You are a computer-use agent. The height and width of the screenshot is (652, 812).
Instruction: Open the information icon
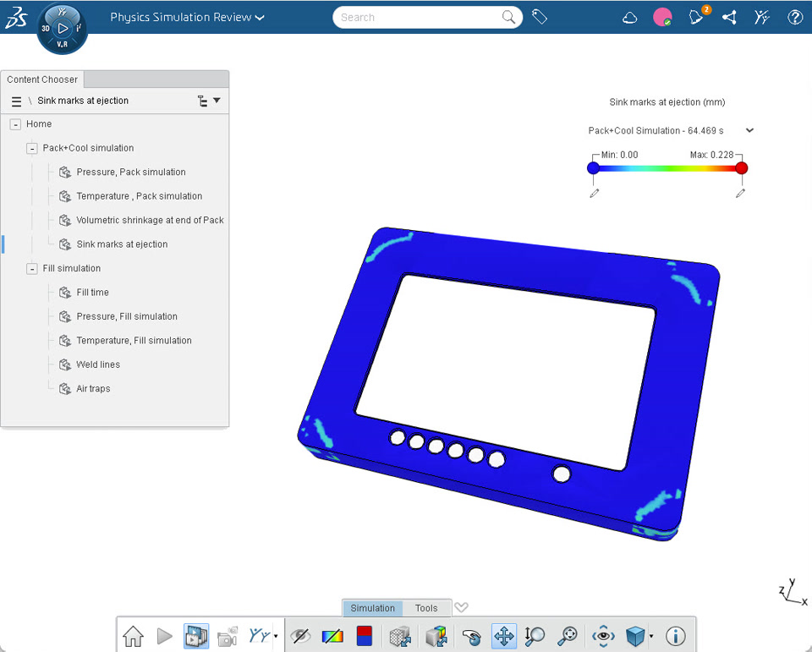pos(676,636)
